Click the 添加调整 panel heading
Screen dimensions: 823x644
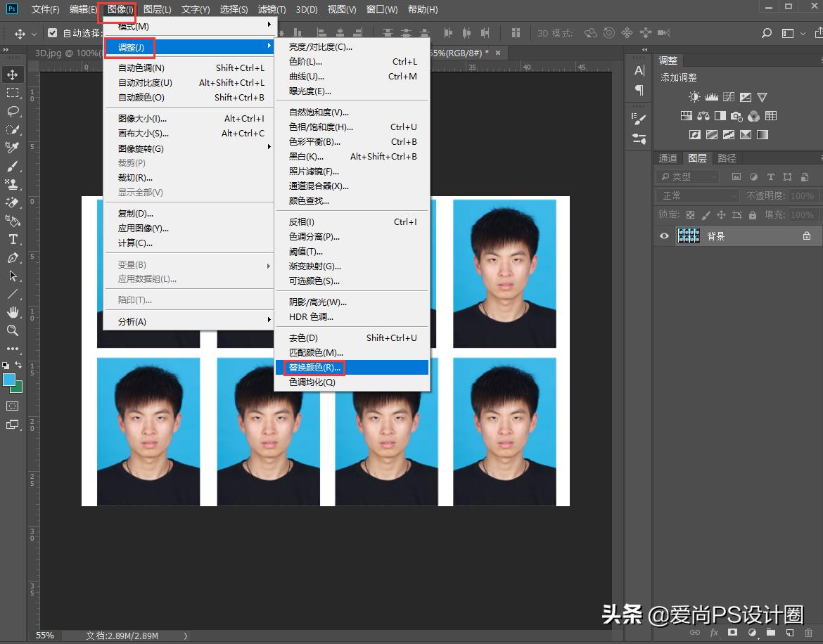click(680, 77)
